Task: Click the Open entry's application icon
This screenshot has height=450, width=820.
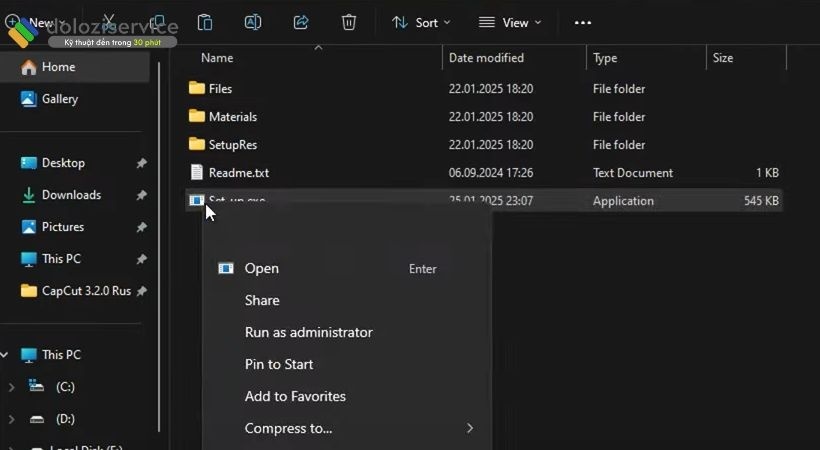Action: (225, 268)
